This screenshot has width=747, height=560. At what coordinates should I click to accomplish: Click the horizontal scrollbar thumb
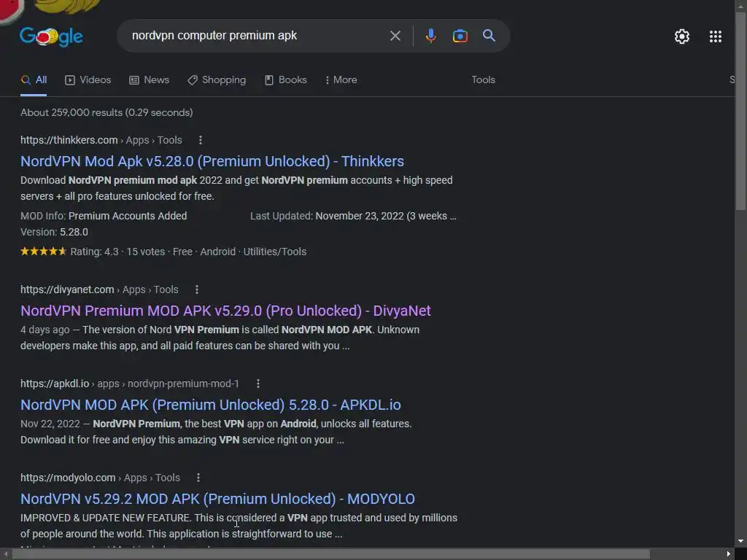330,554
